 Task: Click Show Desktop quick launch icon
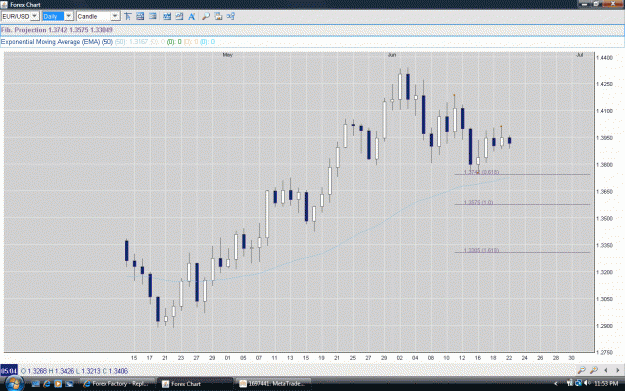pyautogui.click(x=35, y=384)
